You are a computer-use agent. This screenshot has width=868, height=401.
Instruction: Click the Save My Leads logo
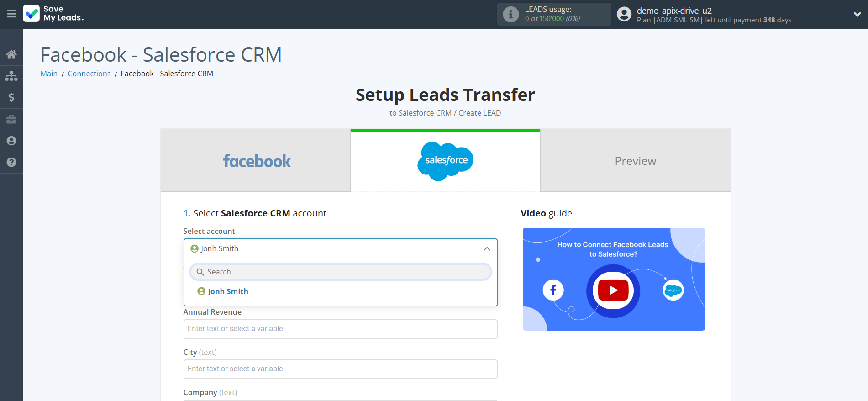53,14
